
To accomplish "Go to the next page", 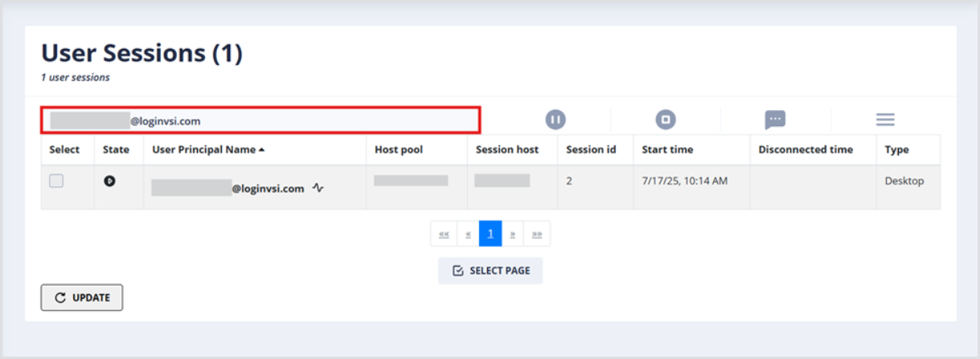I will 513,234.
